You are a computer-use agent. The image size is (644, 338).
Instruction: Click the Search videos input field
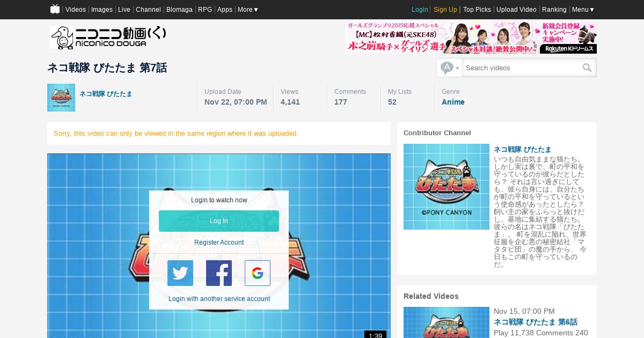coord(522,68)
